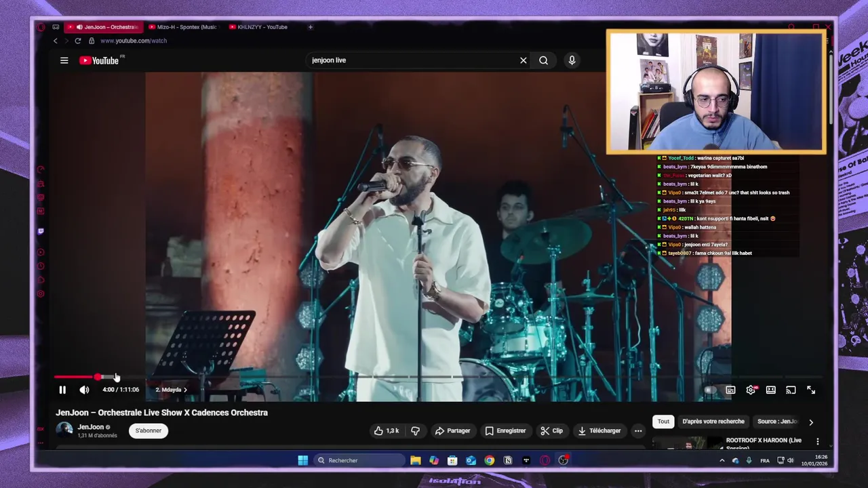Open Google Chrome from the taskbar
Screen dimensions: 868x488
[x=489, y=460]
